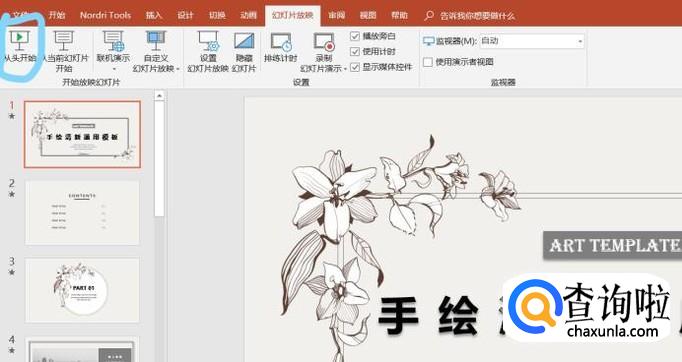This screenshot has width=682, height=362.
Task: Click the lily flower illustration on slide
Action: (335, 196)
